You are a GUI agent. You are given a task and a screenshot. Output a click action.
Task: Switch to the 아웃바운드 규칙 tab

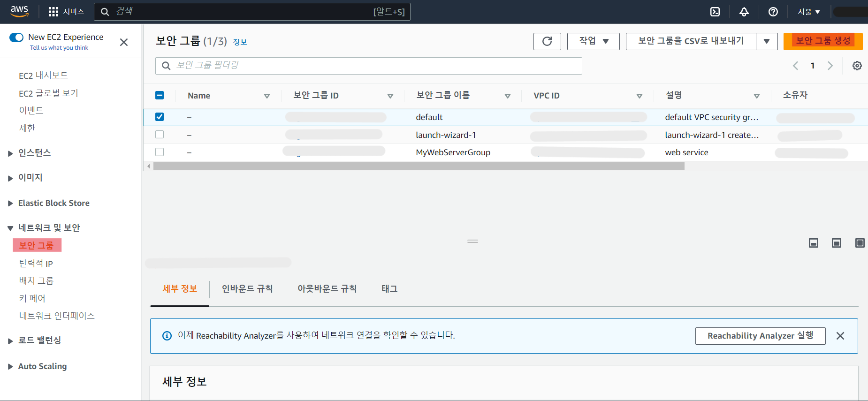[x=327, y=289]
